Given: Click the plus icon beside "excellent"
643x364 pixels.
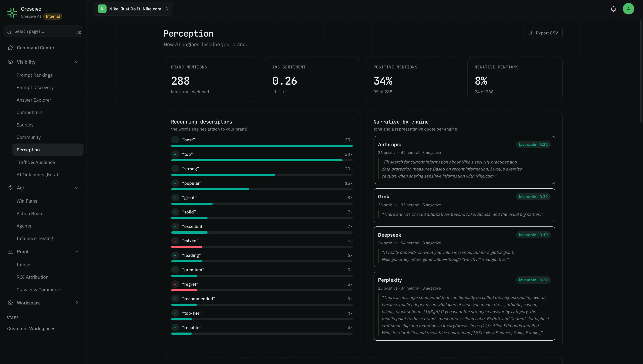Looking at the screenshot, I should (x=175, y=226).
